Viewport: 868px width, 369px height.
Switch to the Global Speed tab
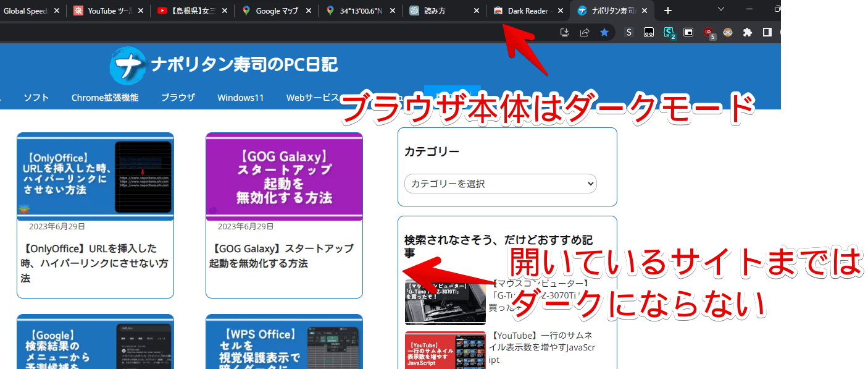[x=31, y=11]
